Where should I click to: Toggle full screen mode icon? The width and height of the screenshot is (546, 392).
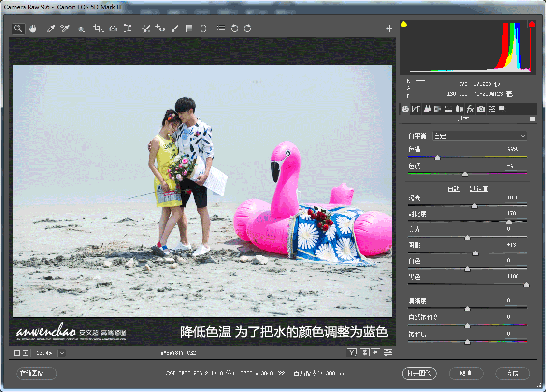387,28
